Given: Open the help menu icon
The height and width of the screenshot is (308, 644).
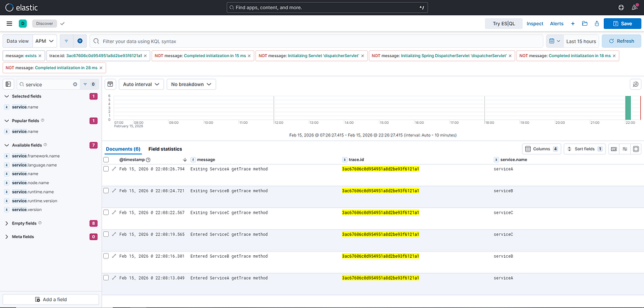Looking at the screenshot, I should pyautogui.click(x=621, y=8).
